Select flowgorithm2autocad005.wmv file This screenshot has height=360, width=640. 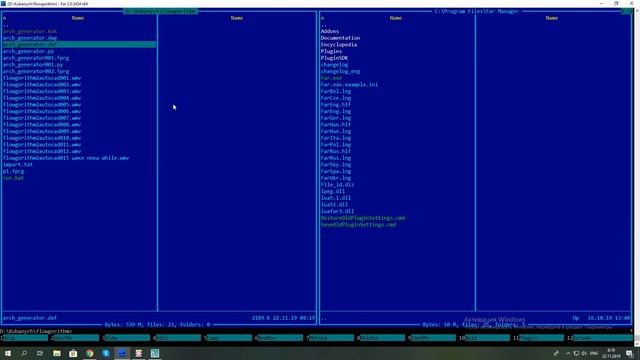(x=42, y=104)
